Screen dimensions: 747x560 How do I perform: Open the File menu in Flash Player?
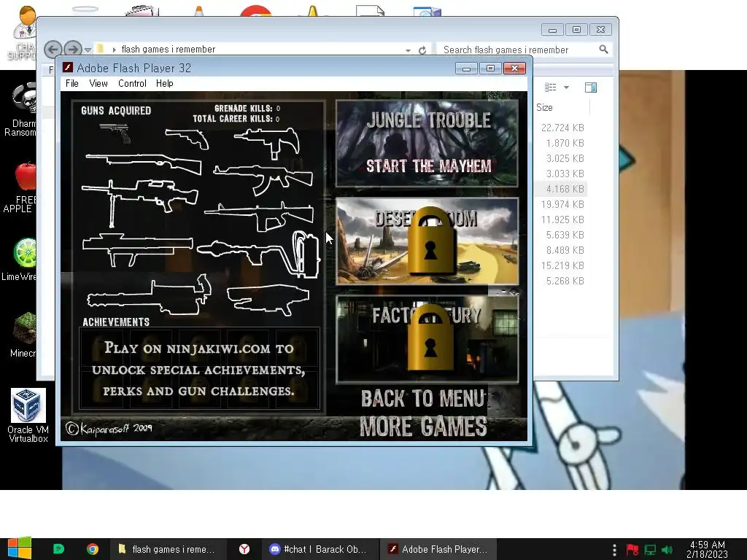pos(72,83)
